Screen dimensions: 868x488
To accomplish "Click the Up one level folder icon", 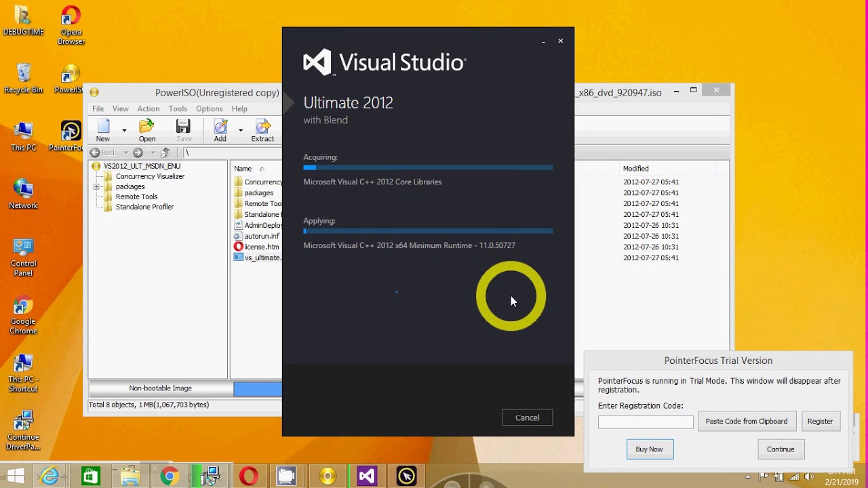I will pyautogui.click(x=165, y=152).
